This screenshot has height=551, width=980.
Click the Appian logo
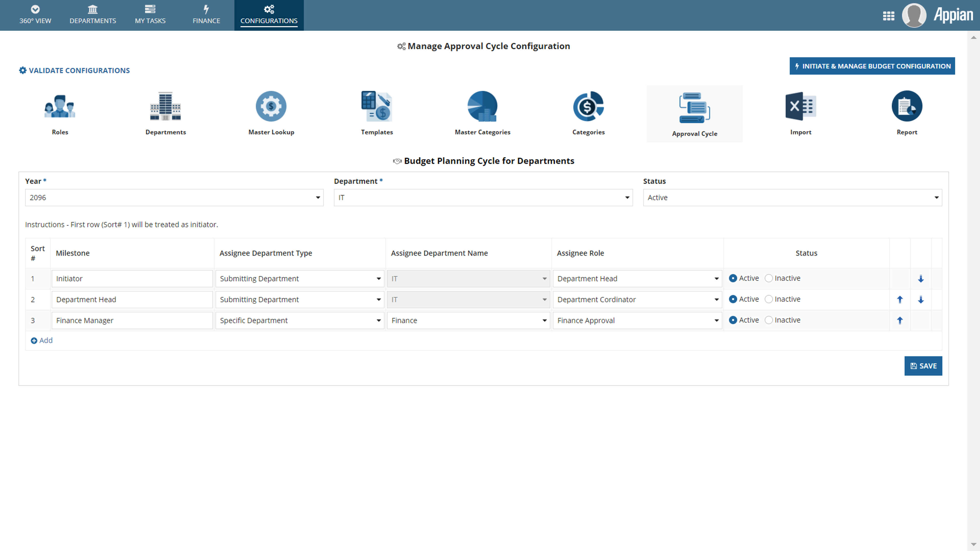click(953, 15)
